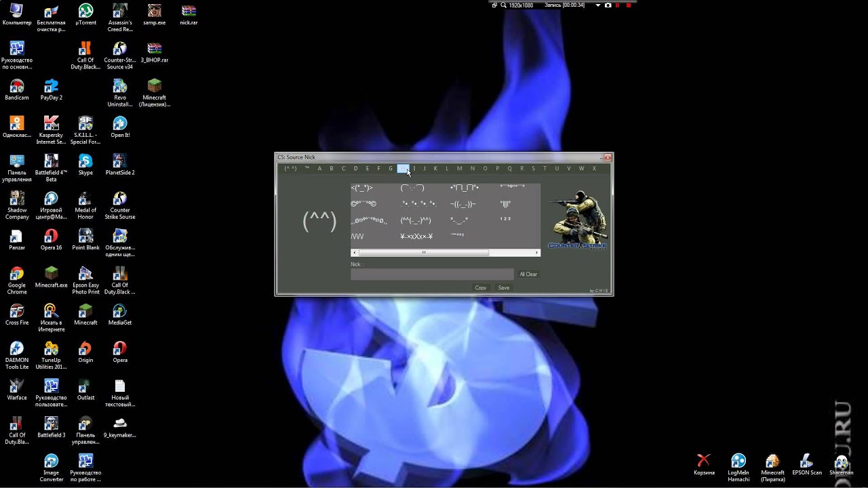Viewport: 868px width, 488px height.
Task: Select the Skype desktop icon
Action: click(85, 165)
